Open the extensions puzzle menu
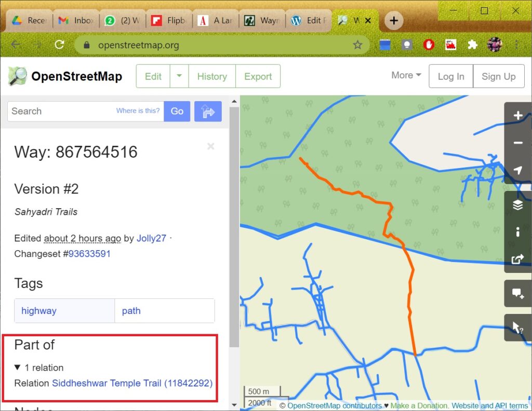 coord(472,45)
